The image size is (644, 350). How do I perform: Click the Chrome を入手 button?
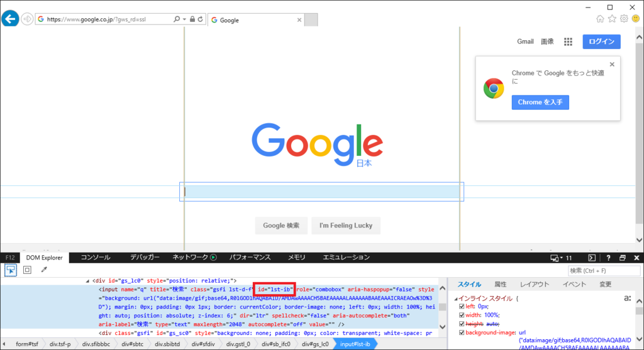[x=540, y=102]
